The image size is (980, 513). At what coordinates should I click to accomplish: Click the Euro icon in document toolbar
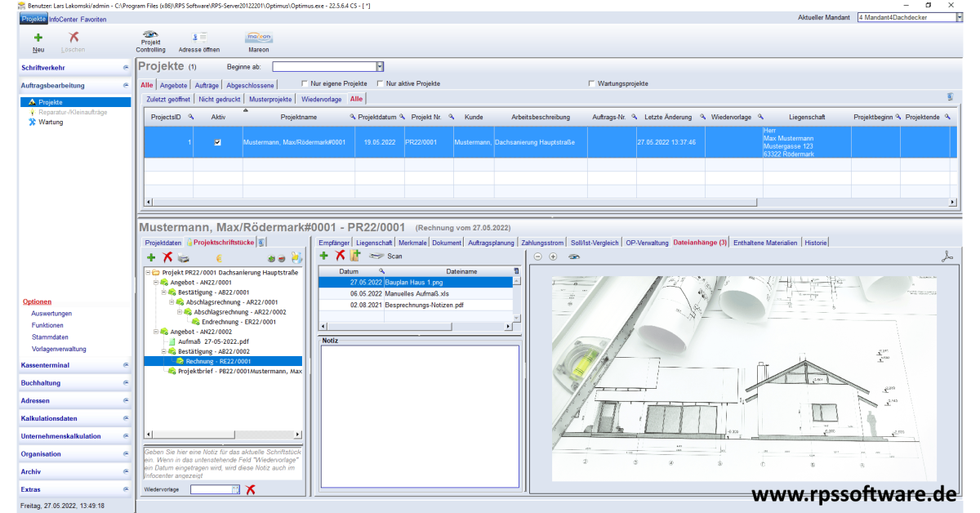point(219,257)
